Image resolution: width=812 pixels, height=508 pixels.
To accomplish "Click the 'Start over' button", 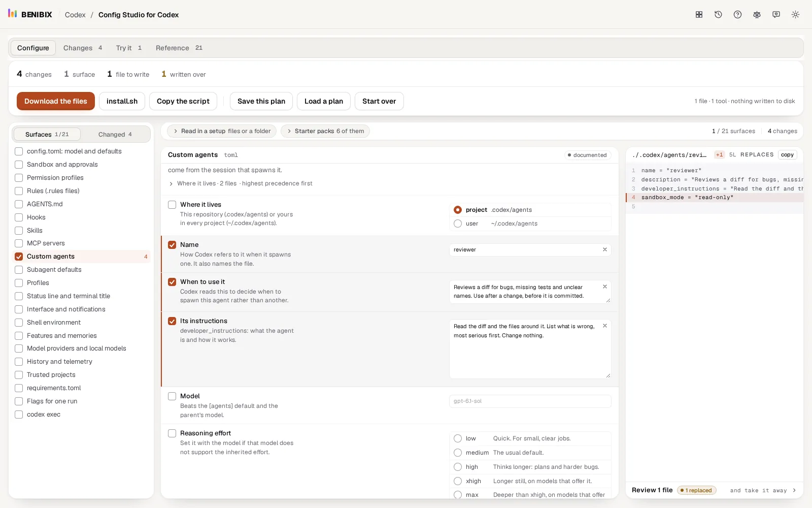I will [x=379, y=101].
